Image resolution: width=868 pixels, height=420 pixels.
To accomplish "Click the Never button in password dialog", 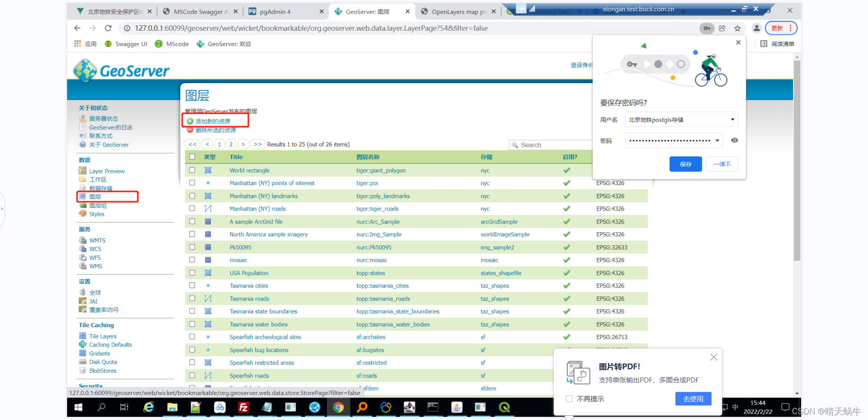I will tap(722, 164).
